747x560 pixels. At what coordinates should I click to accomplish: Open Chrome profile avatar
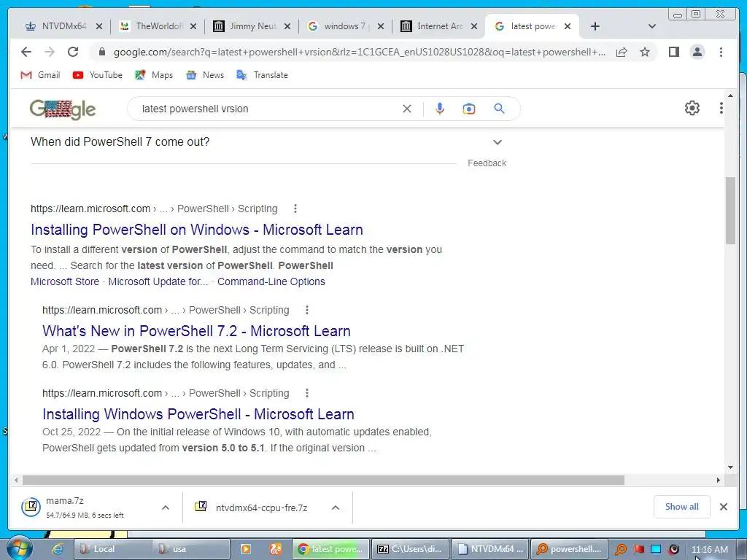[x=697, y=52]
